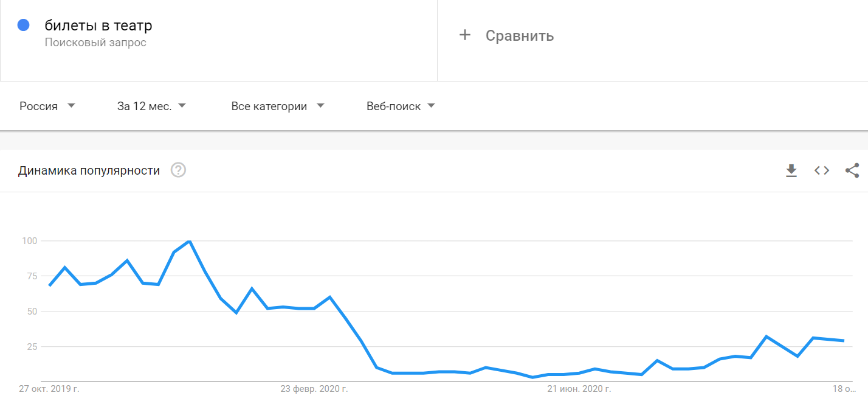Image resolution: width=868 pixels, height=401 pixels.
Task: Click the plus icon next to Сравнить
Action: (465, 35)
